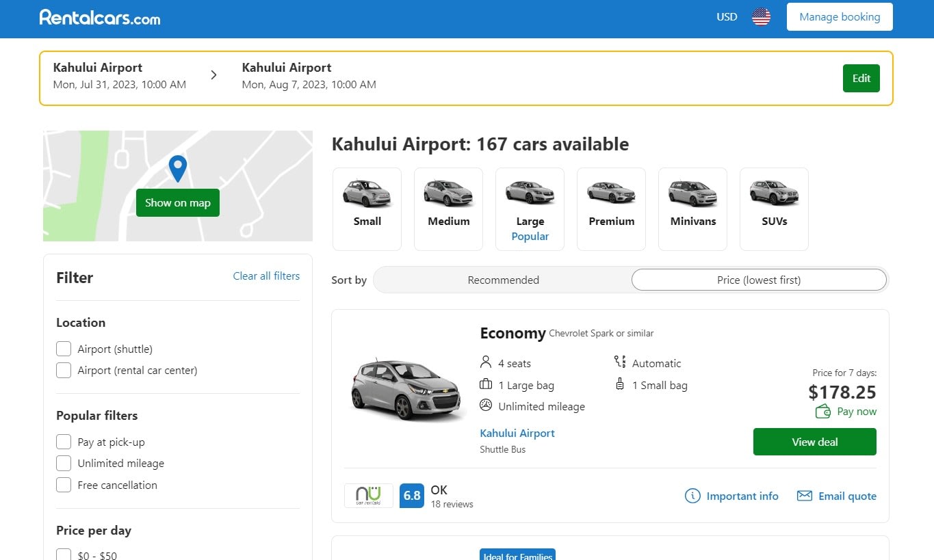
Task: Select the Medium car category icon
Action: click(448, 193)
